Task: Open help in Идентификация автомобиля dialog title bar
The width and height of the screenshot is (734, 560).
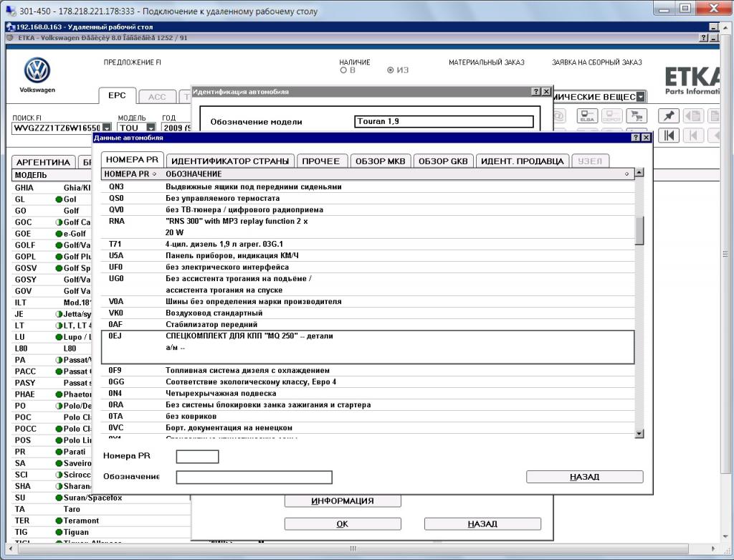Action: [x=536, y=91]
